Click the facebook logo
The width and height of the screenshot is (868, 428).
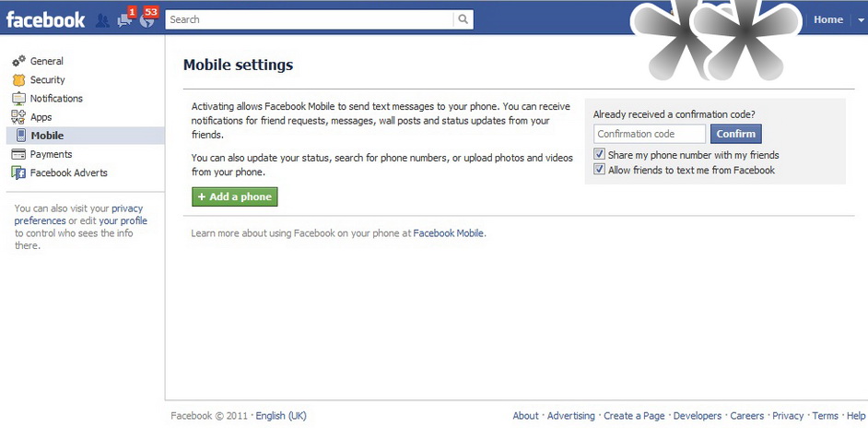click(x=45, y=20)
